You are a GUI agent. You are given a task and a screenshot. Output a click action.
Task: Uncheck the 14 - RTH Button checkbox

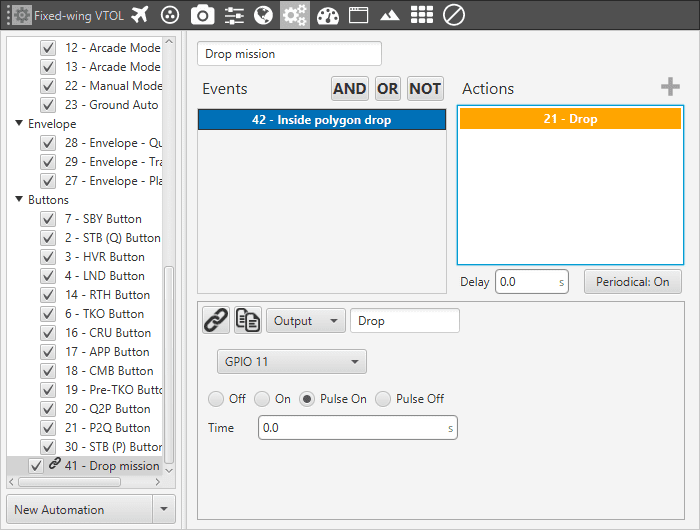click(48, 295)
